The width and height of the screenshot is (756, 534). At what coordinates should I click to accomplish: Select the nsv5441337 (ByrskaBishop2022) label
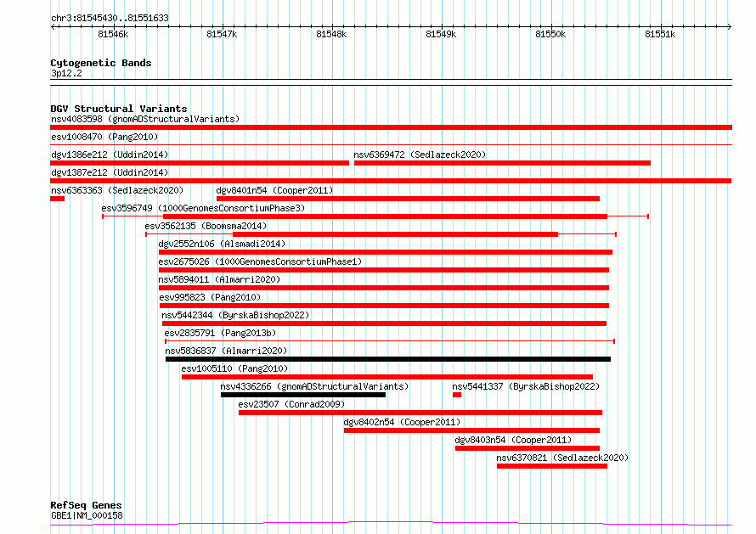(x=526, y=386)
